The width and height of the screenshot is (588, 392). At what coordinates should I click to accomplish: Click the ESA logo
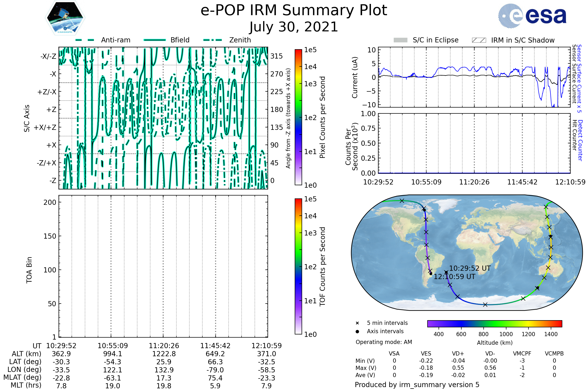(532, 16)
